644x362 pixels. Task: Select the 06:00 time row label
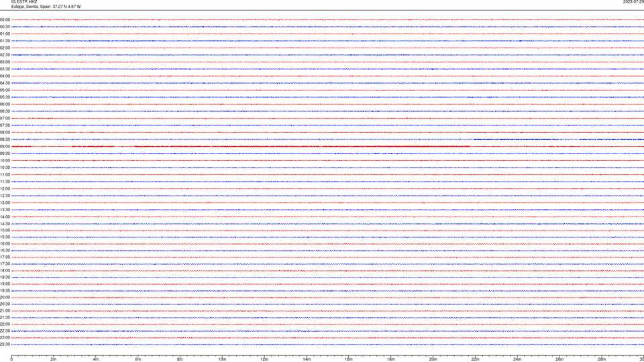tap(5, 105)
